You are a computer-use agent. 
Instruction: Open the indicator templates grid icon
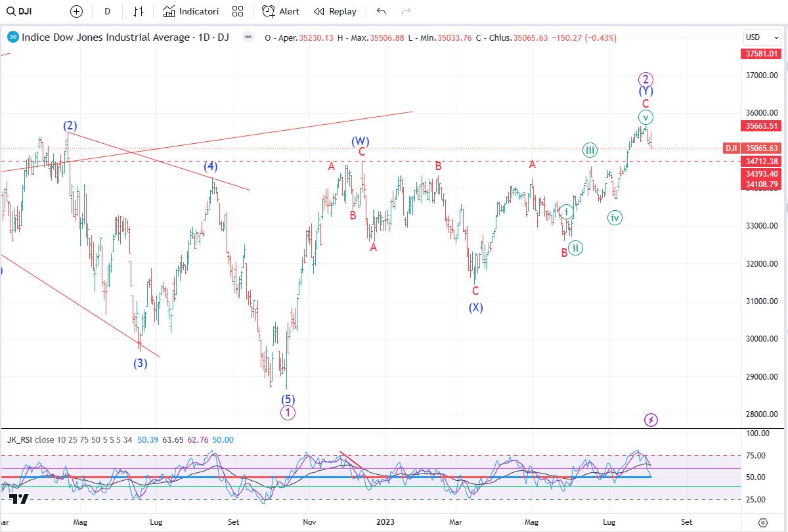point(238,11)
